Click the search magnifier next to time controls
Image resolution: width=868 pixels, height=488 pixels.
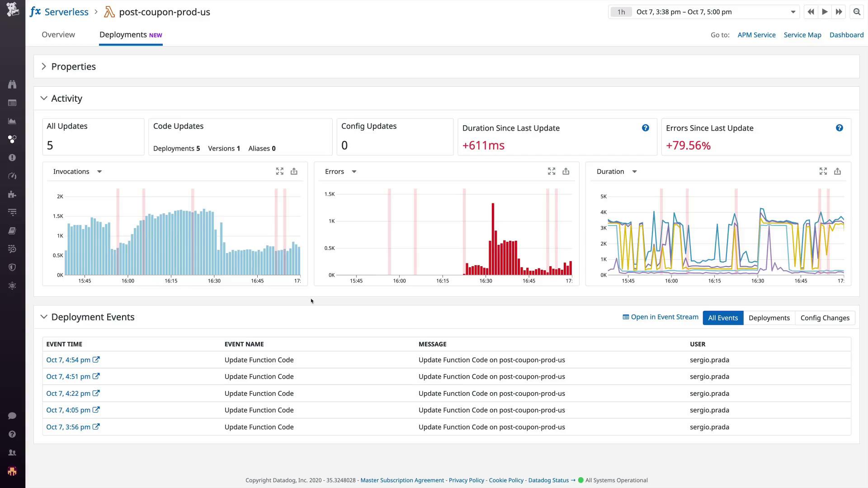(857, 12)
